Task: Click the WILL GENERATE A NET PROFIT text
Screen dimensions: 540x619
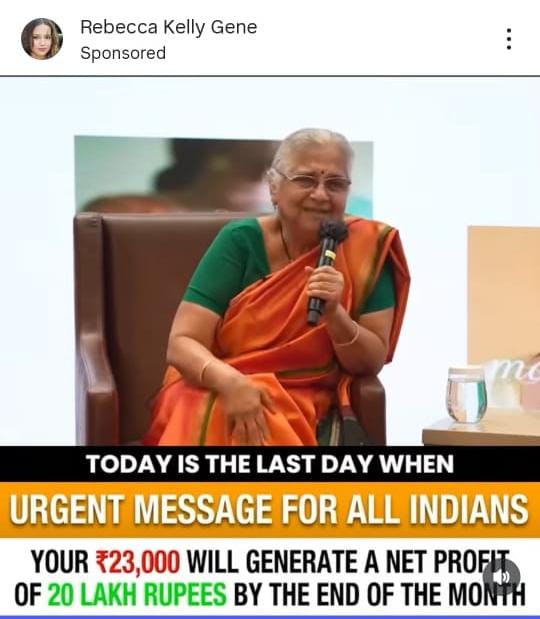Action: click(348, 561)
